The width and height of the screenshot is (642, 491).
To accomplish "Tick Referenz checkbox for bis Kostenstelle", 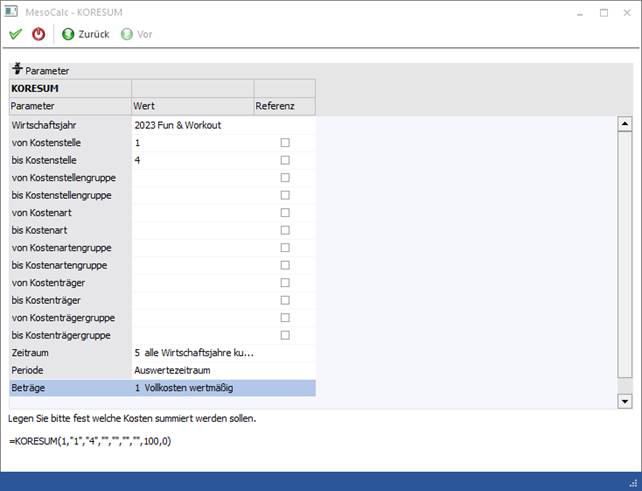I will click(x=285, y=160).
